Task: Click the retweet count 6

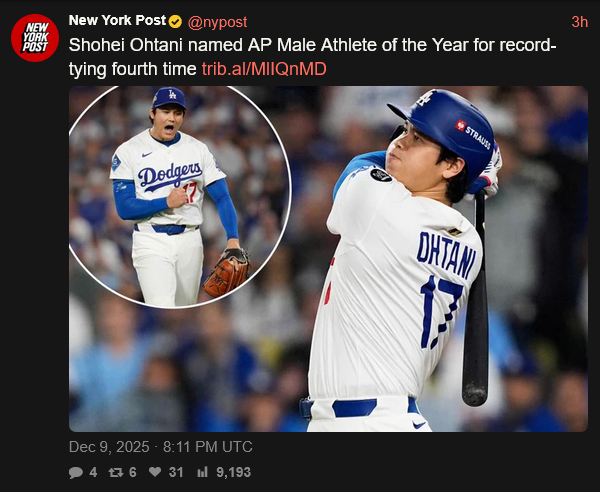Action: (x=133, y=472)
